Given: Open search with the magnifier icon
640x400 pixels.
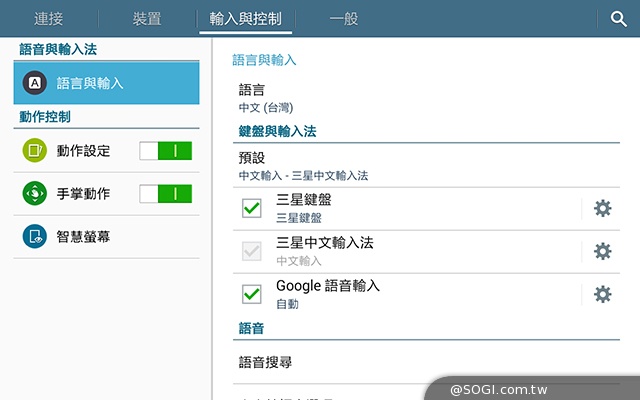Looking at the screenshot, I should (x=618, y=19).
